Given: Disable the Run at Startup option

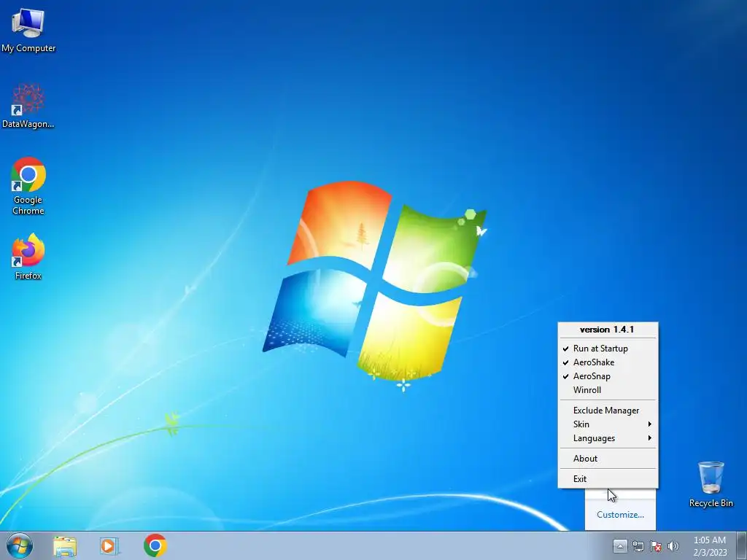Looking at the screenshot, I should [608, 349].
